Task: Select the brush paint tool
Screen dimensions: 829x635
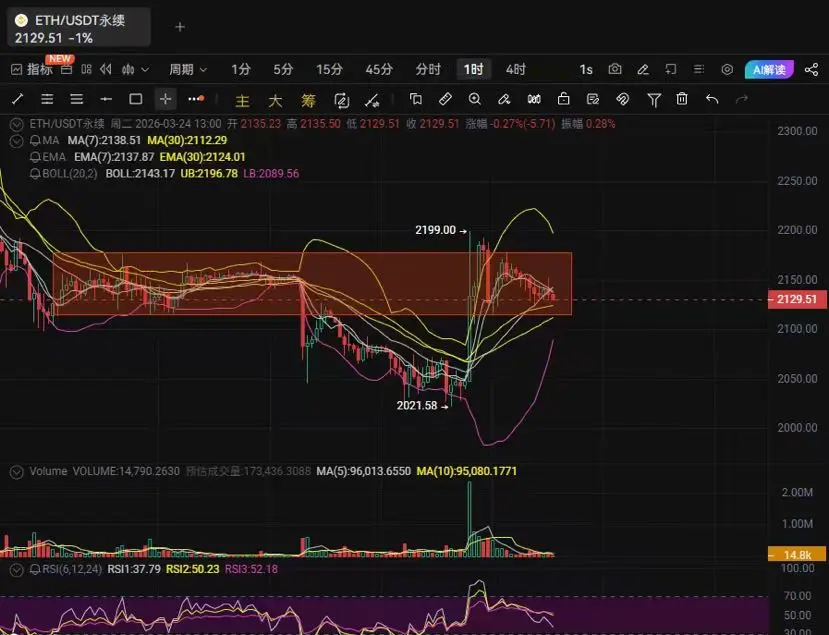Action: tap(504, 99)
